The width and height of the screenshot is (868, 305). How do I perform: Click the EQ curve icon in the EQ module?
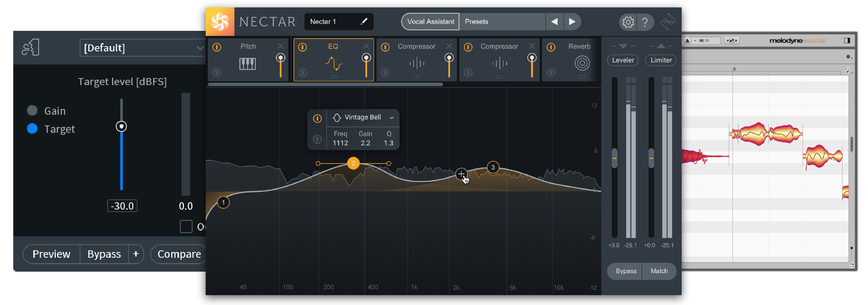pos(334,64)
